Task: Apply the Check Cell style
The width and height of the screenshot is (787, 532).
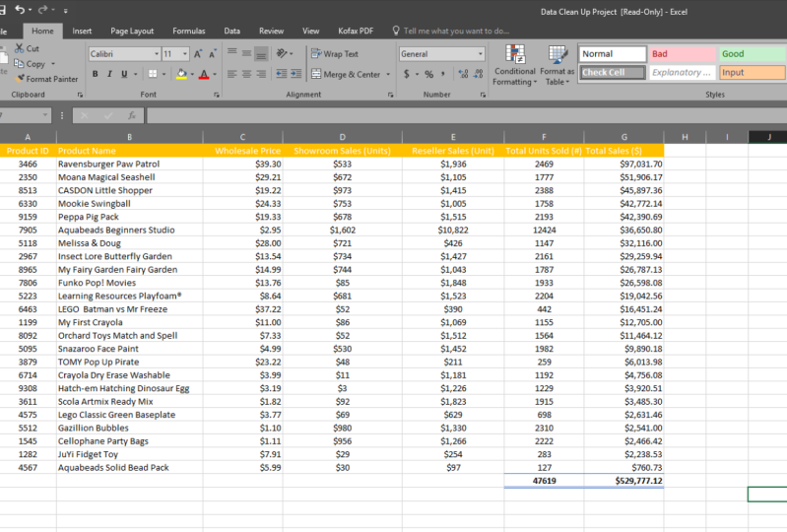Action: click(613, 72)
